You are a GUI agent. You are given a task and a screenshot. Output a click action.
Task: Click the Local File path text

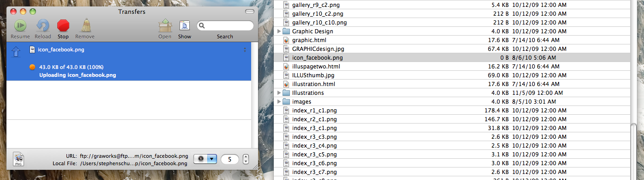[134, 163]
